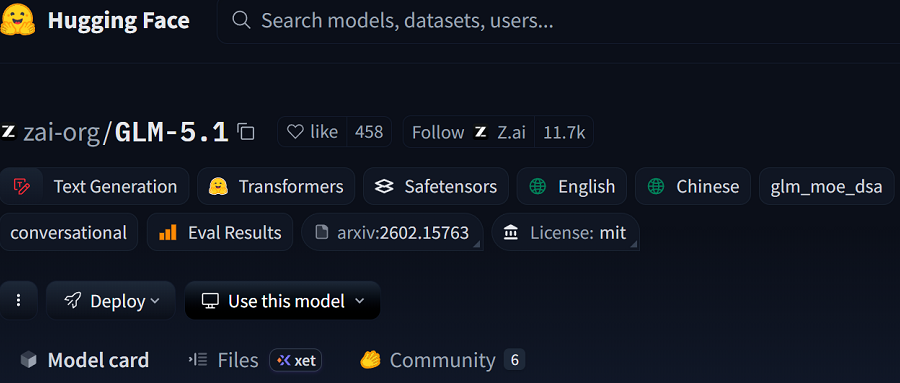900x383 pixels.
Task: Click the xet storage badge
Action: pyautogui.click(x=296, y=360)
